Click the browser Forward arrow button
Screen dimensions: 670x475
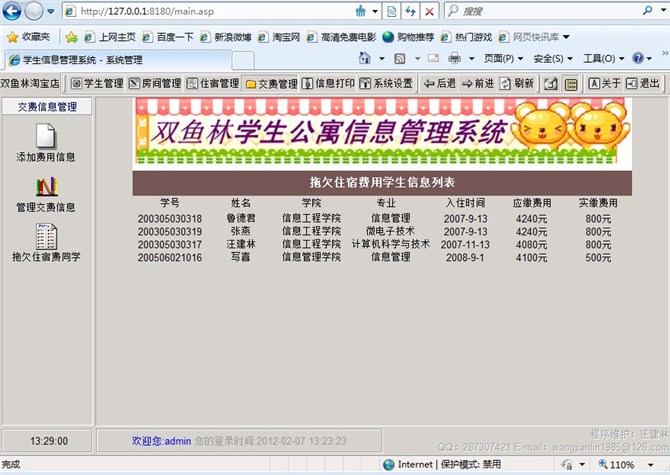pos(34,12)
